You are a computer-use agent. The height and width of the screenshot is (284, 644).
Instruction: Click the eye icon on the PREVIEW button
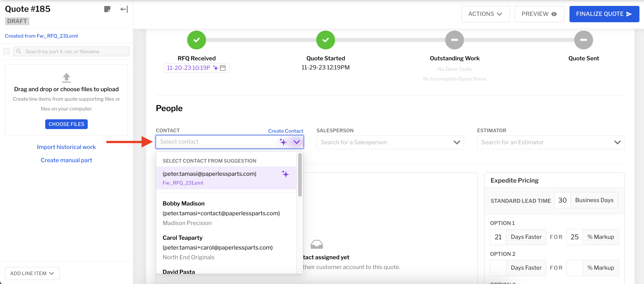pyautogui.click(x=554, y=14)
